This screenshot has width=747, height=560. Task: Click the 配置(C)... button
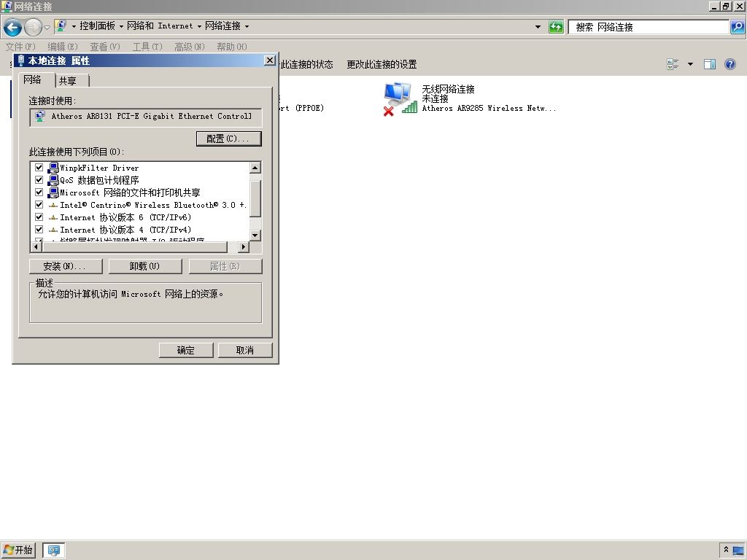pyautogui.click(x=228, y=139)
